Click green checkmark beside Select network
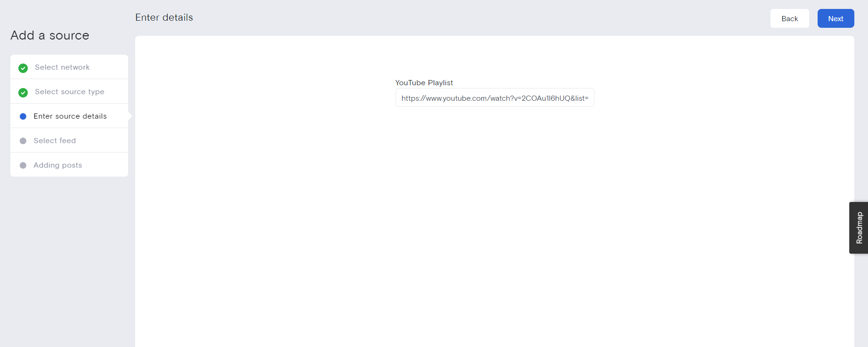The width and height of the screenshot is (868, 347). tap(23, 68)
